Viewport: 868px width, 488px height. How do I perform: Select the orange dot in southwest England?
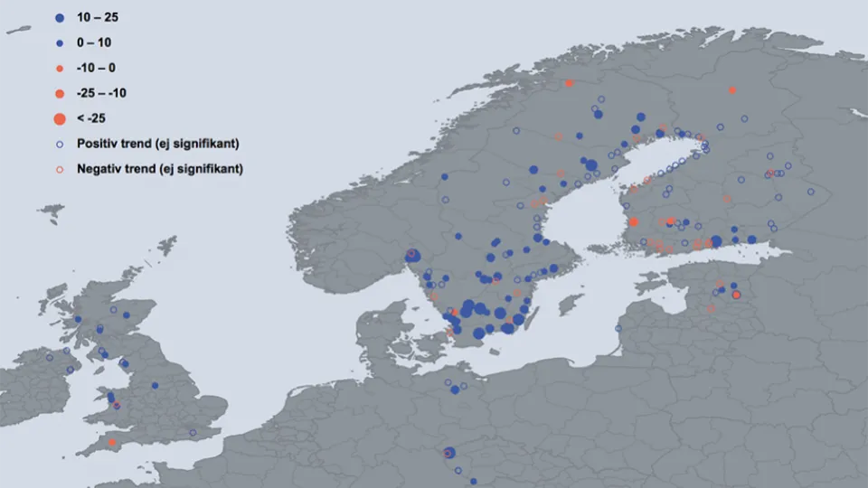click(x=112, y=442)
